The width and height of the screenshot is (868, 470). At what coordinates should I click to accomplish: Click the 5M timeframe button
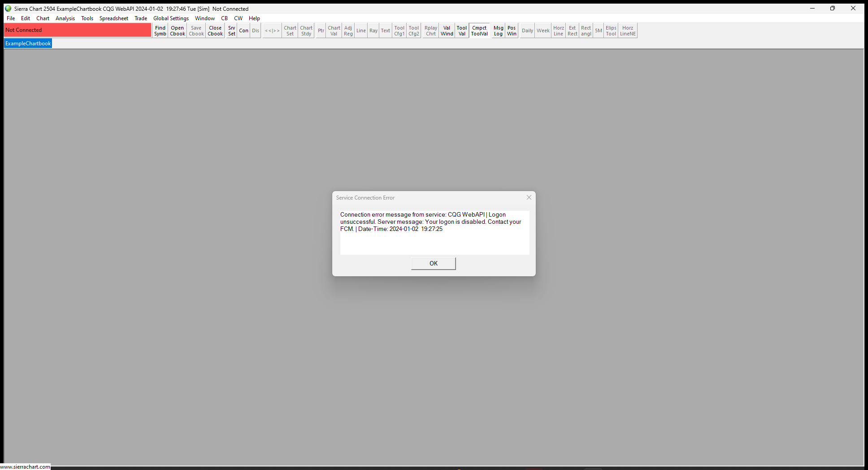click(x=599, y=30)
